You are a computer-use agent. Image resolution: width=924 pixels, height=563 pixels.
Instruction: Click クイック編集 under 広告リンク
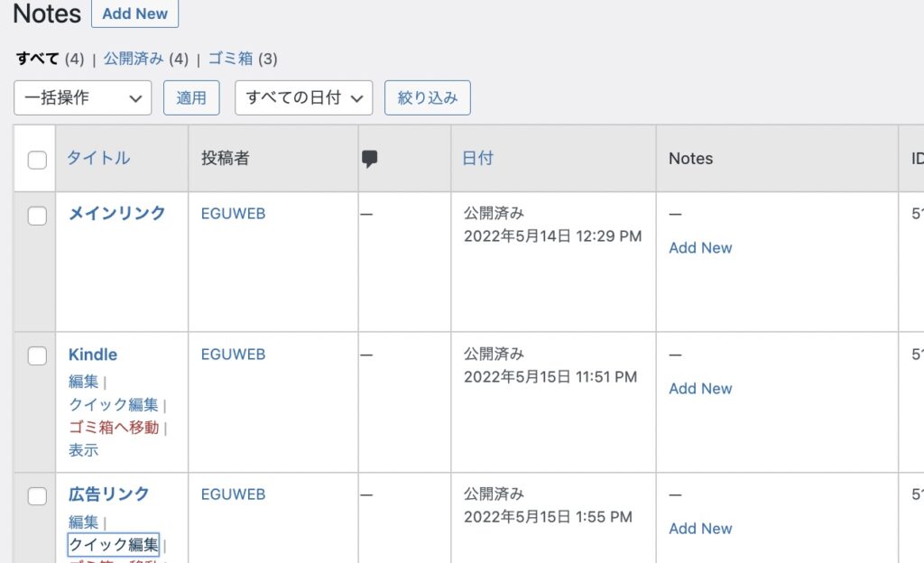point(114,544)
